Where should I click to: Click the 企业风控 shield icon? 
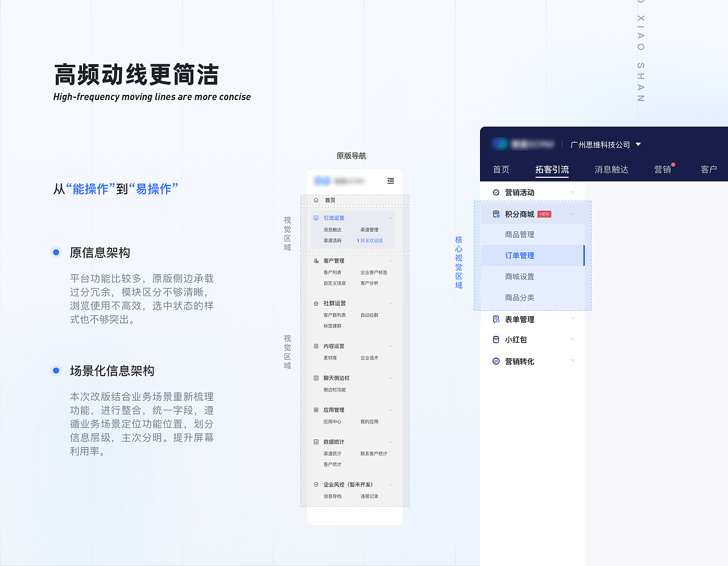316,484
